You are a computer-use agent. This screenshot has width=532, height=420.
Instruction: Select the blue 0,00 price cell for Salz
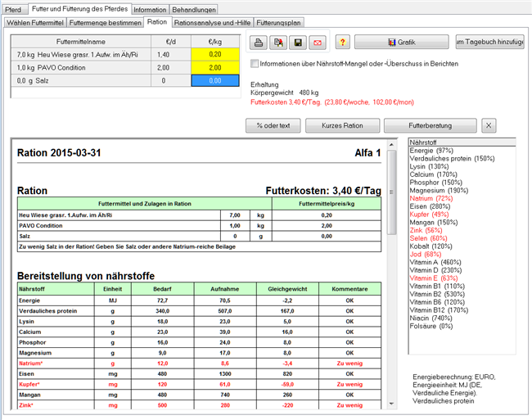click(x=215, y=81)
